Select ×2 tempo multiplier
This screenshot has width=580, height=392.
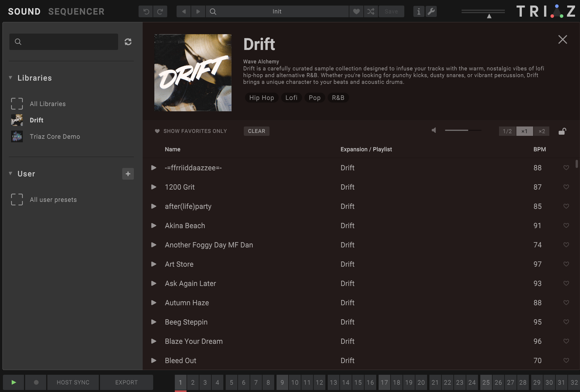(x=542, y=131)
